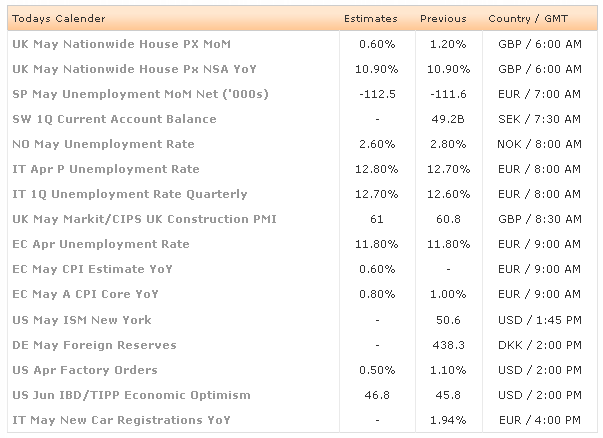
Task: Select IT Apr P Unemployment Rate
Action: coord(105,169)
